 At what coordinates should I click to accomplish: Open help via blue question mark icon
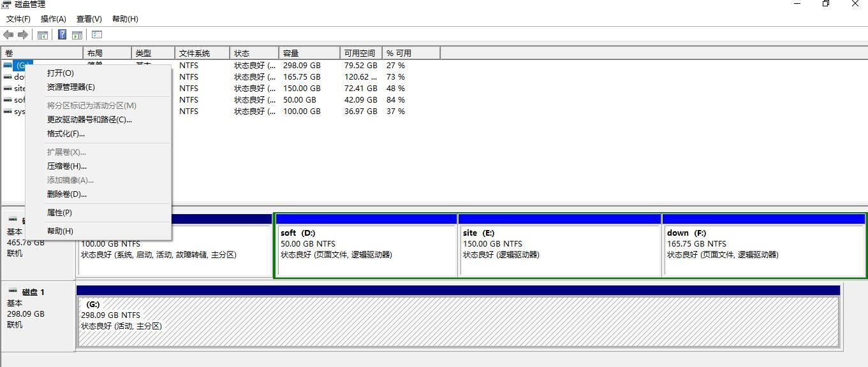point(63,34)
